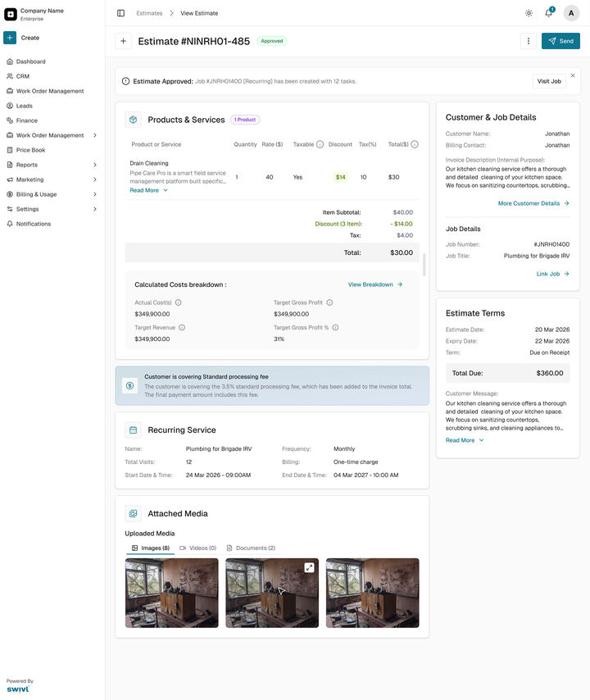
Task: Click the Estimate Approved info icon
Action: coord(126,81)
